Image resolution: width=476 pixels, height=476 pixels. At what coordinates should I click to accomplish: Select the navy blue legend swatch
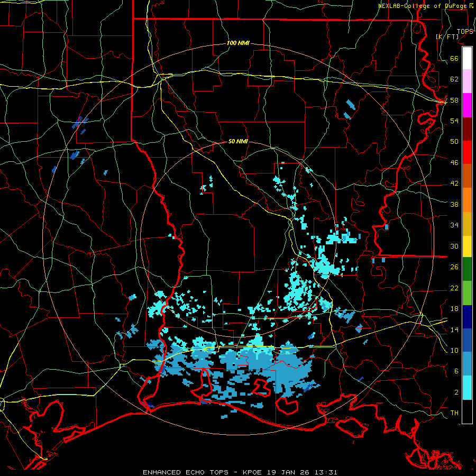tap(467, 317)
